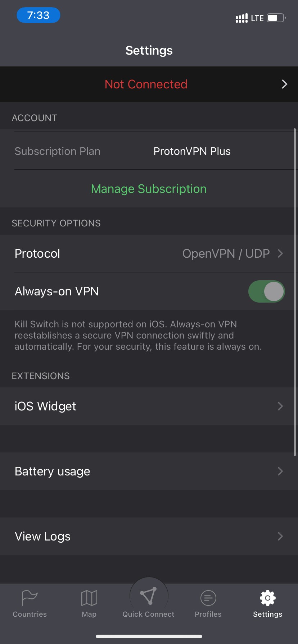Expand the iOS Widget row chevron
This screenshot has width=298, height=644.
(x=280, y=406)
